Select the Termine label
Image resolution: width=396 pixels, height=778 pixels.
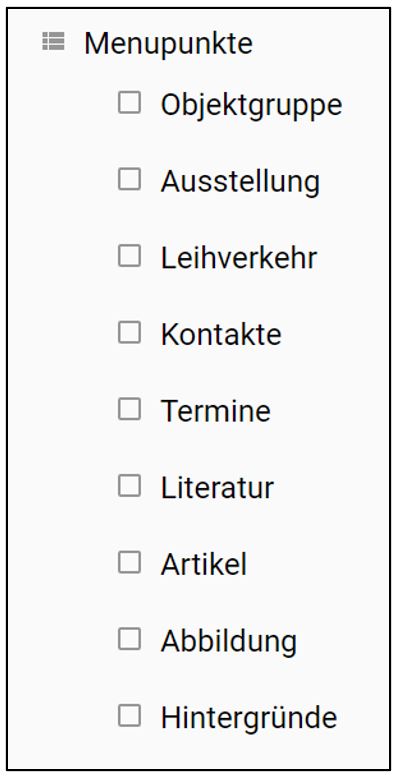coord(216,411)
